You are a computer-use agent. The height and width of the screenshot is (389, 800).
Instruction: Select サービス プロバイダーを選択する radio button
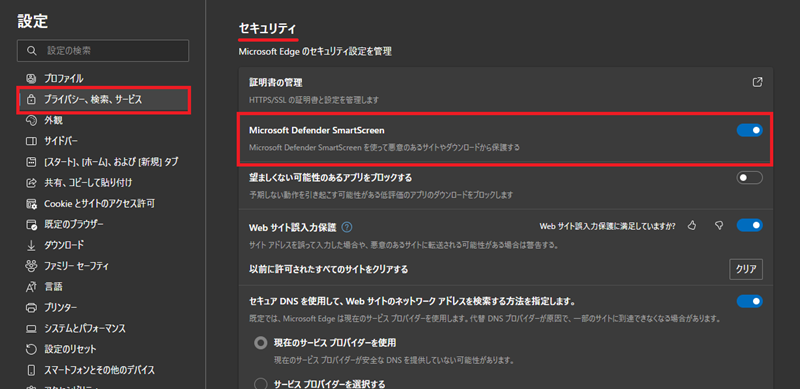pos(260,383)
